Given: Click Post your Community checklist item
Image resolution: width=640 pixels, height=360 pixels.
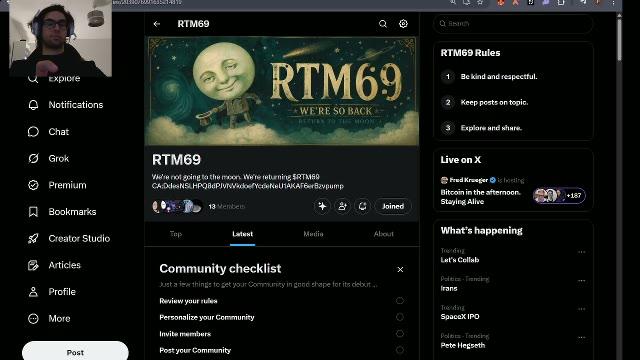Looking at the screenshot, I should (195, 350).
